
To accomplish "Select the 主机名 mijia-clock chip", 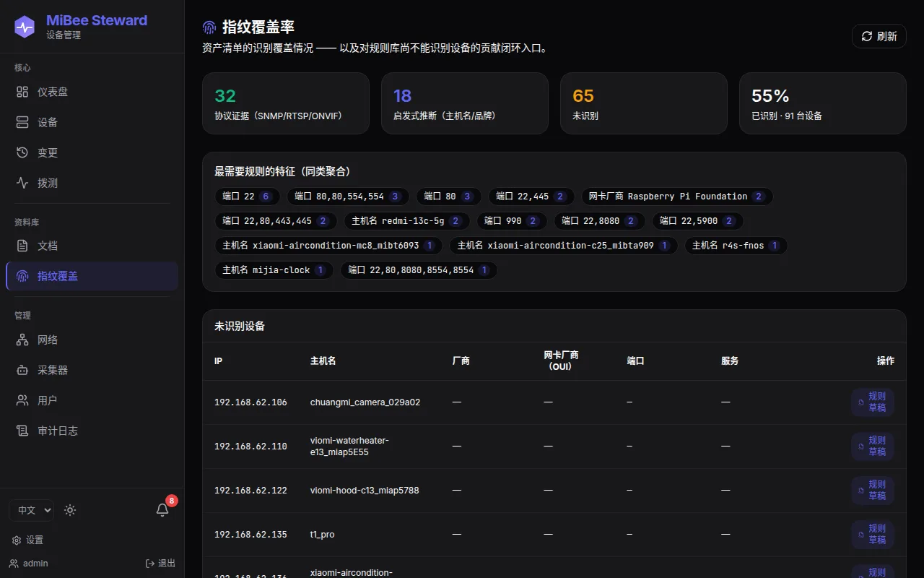I will tap(274, 270).
